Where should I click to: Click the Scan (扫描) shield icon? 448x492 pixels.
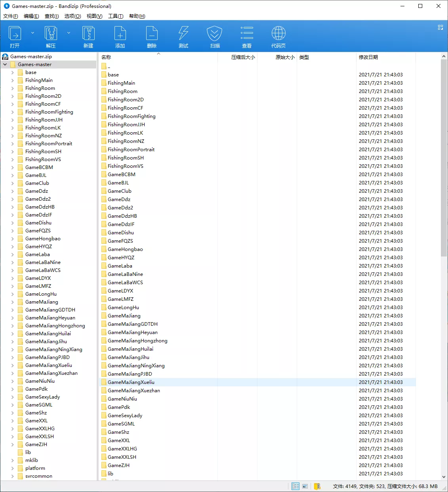215,36
